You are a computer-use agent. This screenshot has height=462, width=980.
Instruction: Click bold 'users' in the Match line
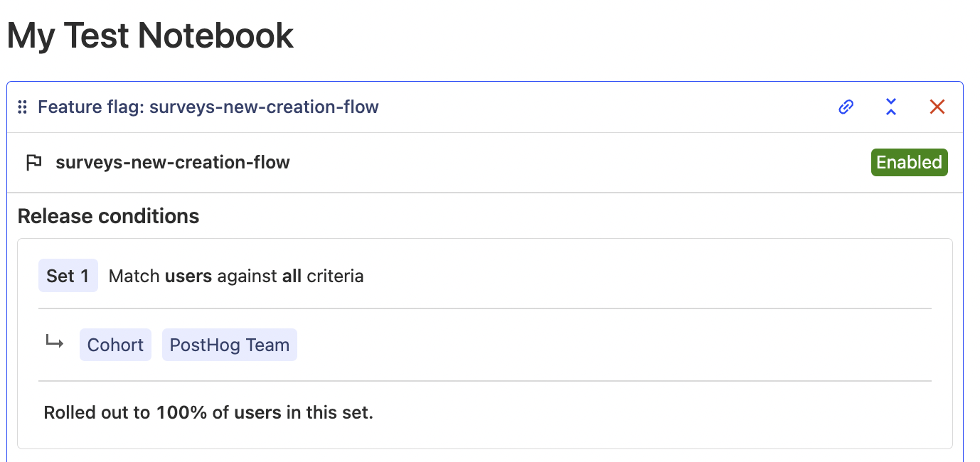188,276
